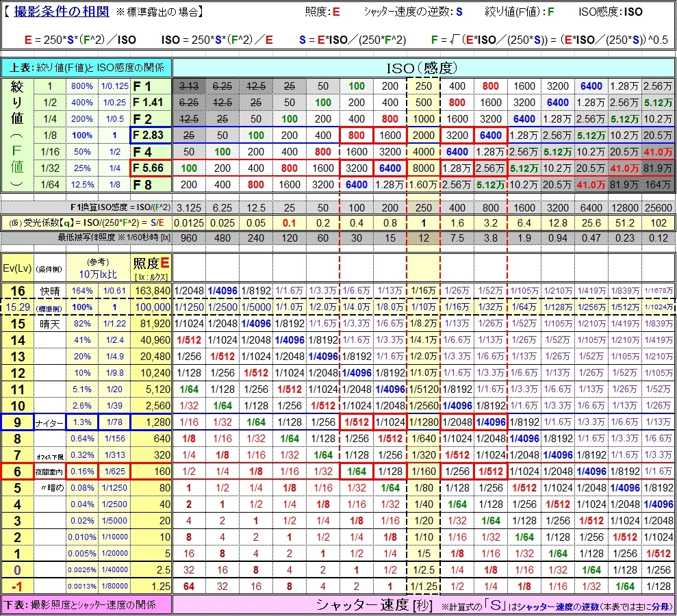Select 2000 in the F 2.83 row
Image resolution: width=677 pixels, height=616 pixels.
pos(424,136)
